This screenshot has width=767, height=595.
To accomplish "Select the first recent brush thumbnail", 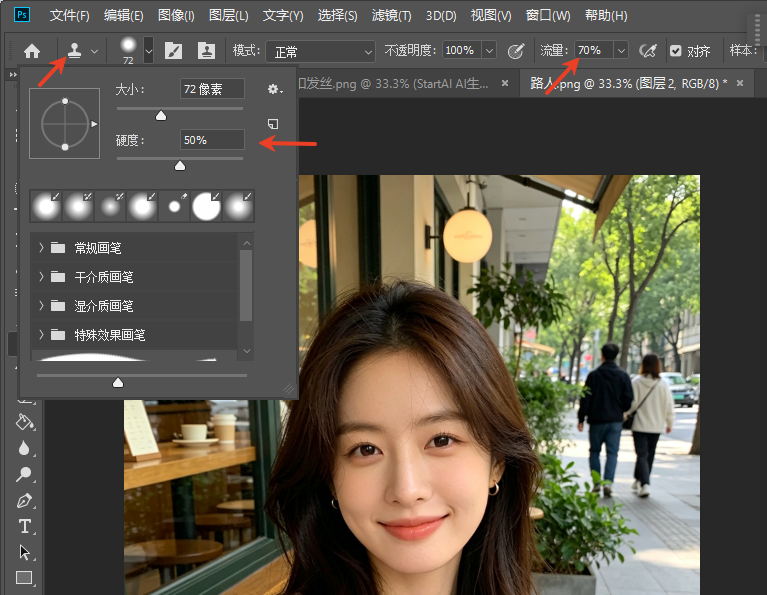I will coord(46,206).
